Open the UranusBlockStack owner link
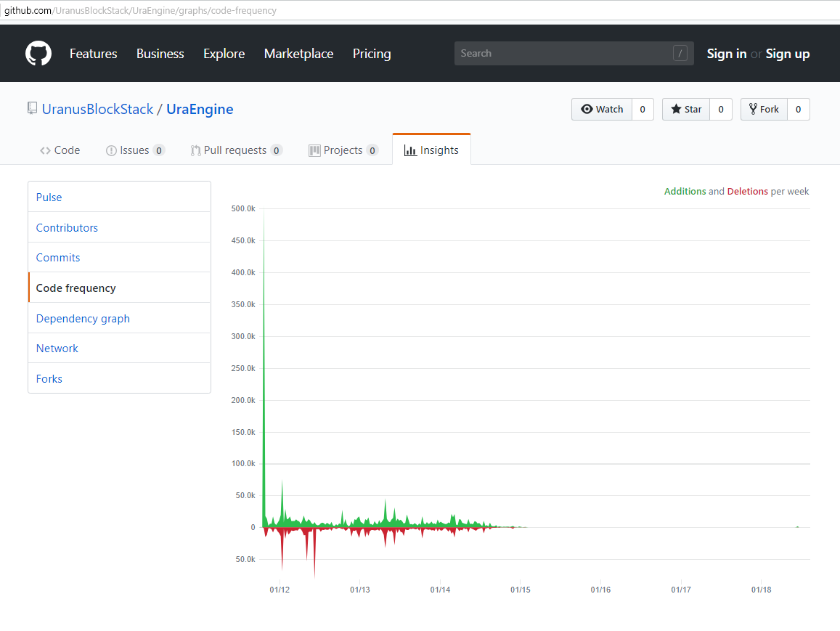840x631 pixels. click(x=97, y=109)
